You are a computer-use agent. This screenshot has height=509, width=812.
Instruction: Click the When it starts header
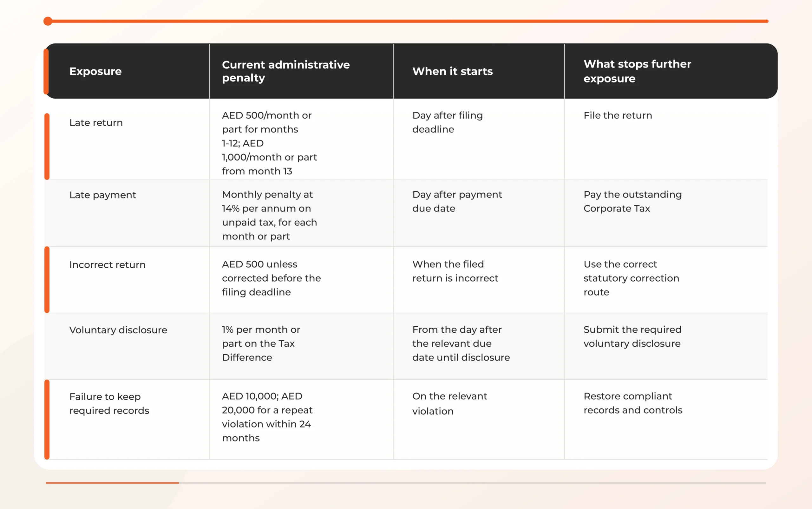[452, 71]
